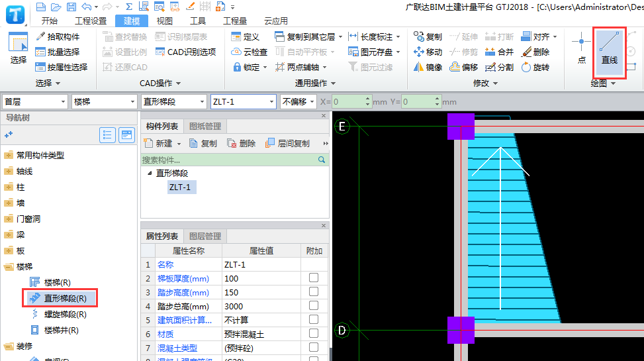Open the 开始 ribbon tab
This screenshot has width=644, height=361.
click(x=49, y=21)
